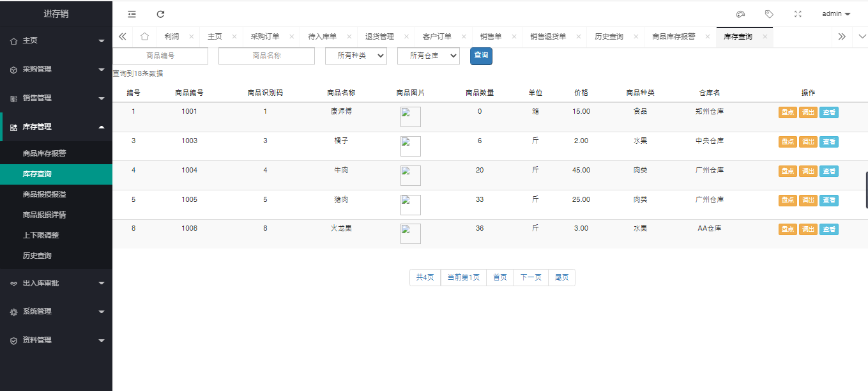Expand the 采购管理 sidebar menu
Viewport: 868px width, 391px height.
click(x=56, y=69)
